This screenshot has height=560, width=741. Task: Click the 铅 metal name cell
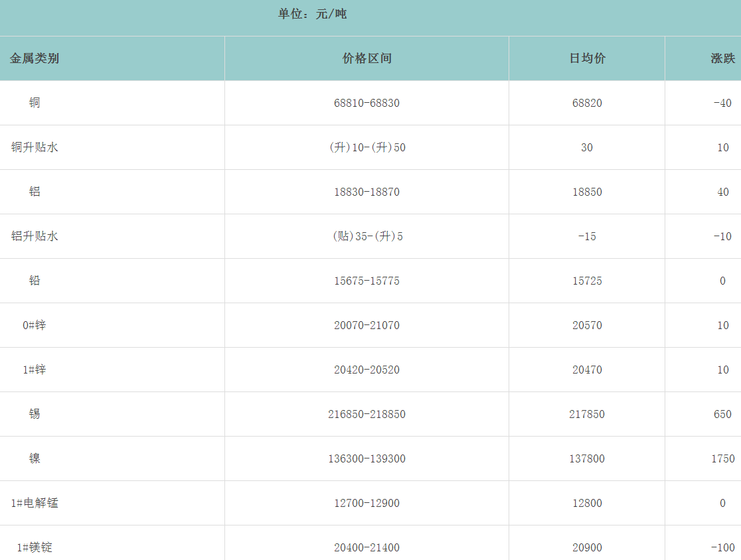(35, 281)
